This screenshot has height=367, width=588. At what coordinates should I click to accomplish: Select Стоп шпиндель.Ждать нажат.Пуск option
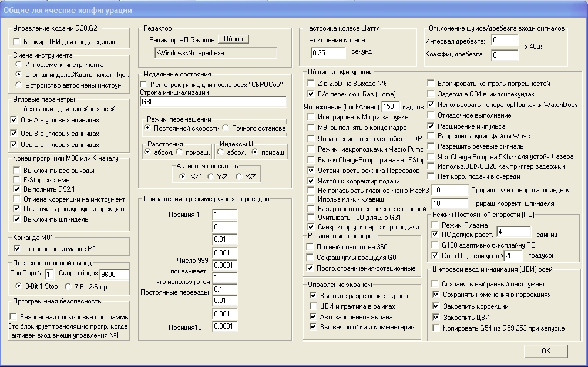pyautogui.click(x=19, y=74)
